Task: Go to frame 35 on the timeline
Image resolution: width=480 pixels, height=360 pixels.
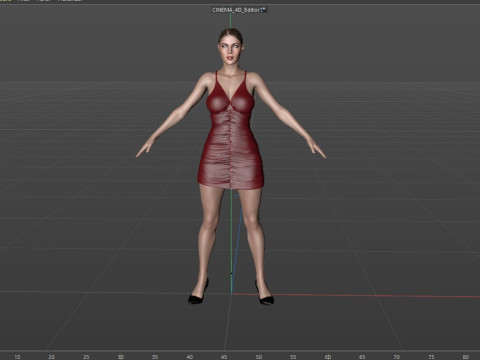Action: pos(155,357)
